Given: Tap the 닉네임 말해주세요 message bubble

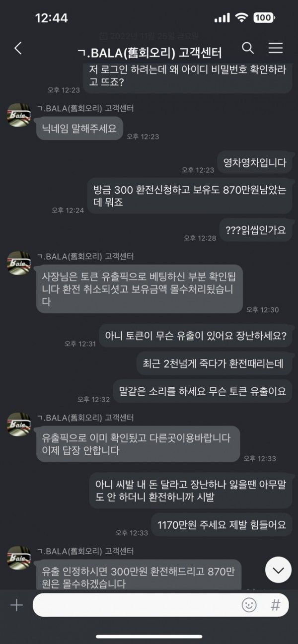Looking at the screenshot, I should point(79,128).
